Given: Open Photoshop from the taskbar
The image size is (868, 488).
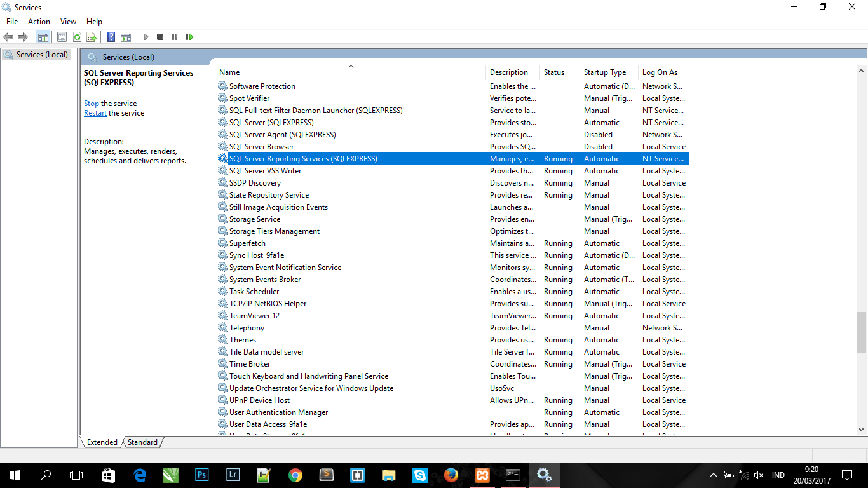Looking at the screenshot, I should click(201, 475).
